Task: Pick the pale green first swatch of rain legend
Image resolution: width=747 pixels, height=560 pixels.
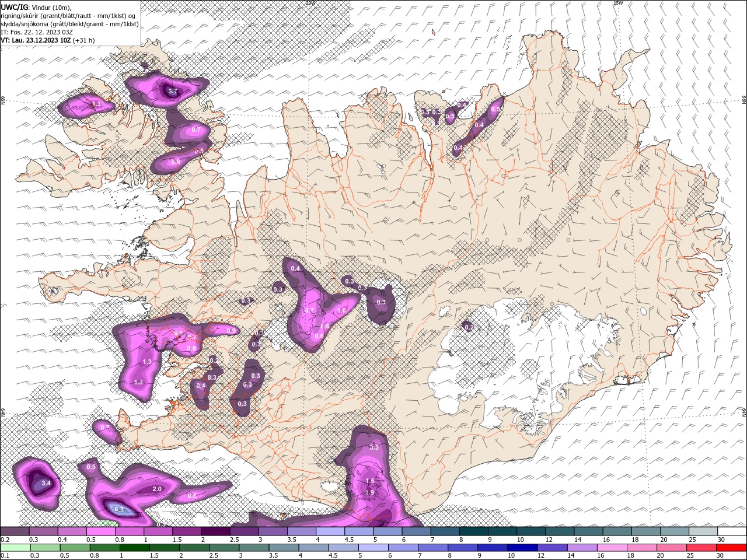Action: (16, 547)
